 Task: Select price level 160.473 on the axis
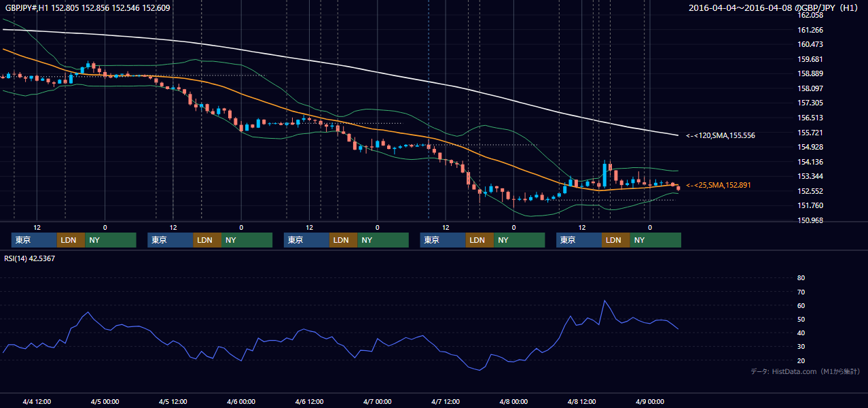click(x=810, y=44)
